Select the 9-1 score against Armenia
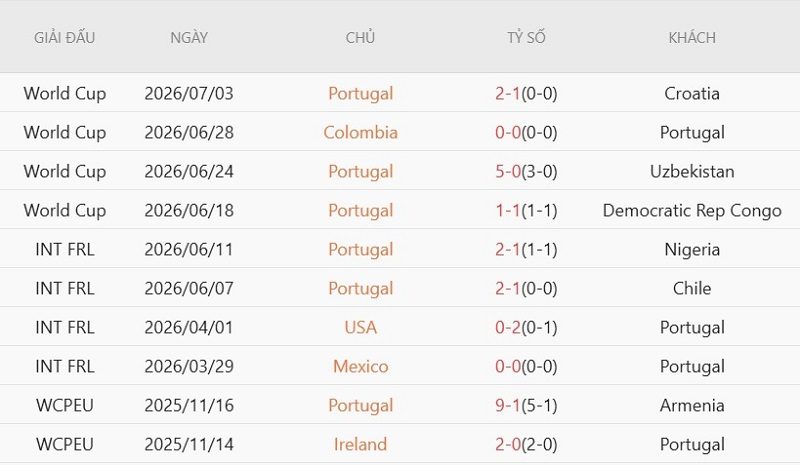The height and width of the screenshot is (465, 800). click(x=508, y=405)
